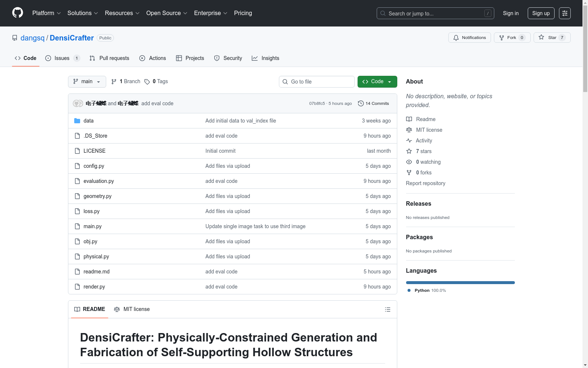
Task: Select the Code tab
Action: 26,58
